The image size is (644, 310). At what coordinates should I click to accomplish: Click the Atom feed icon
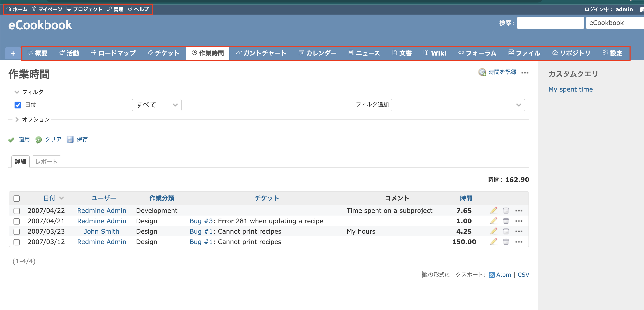492,274
